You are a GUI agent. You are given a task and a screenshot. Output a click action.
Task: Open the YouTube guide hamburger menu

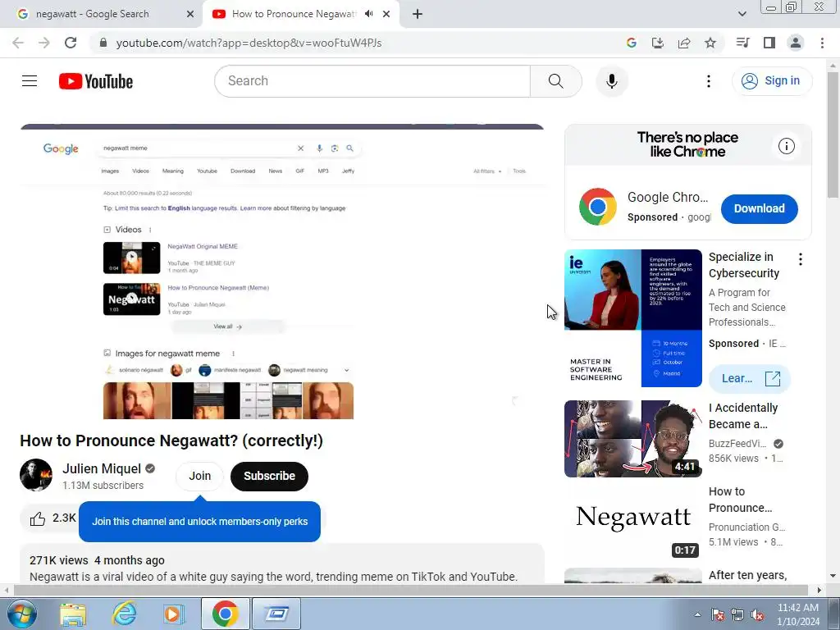coord(30,81)
